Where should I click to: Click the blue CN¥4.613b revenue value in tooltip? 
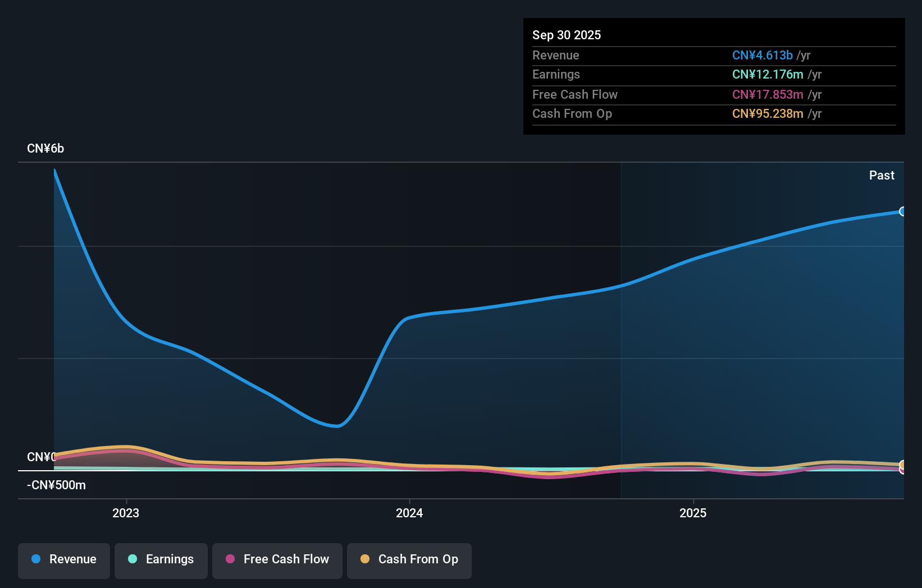(762, 56)
